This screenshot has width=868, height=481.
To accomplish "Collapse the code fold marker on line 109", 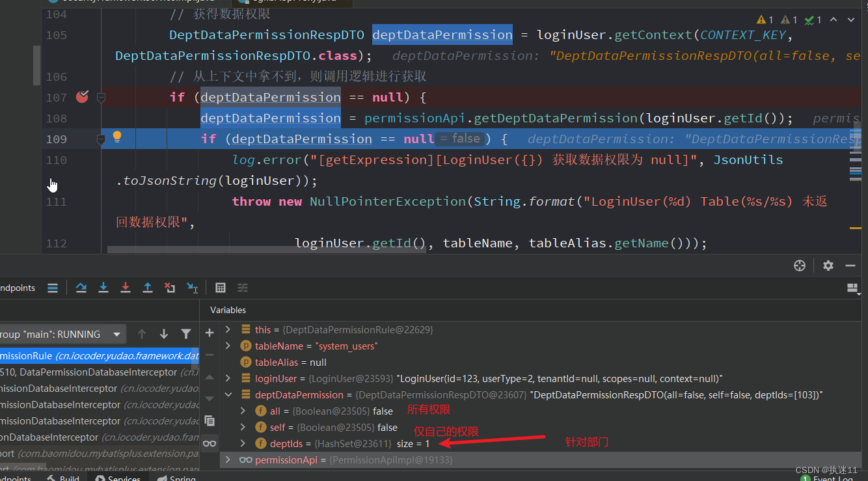I will tap(101, 139).
